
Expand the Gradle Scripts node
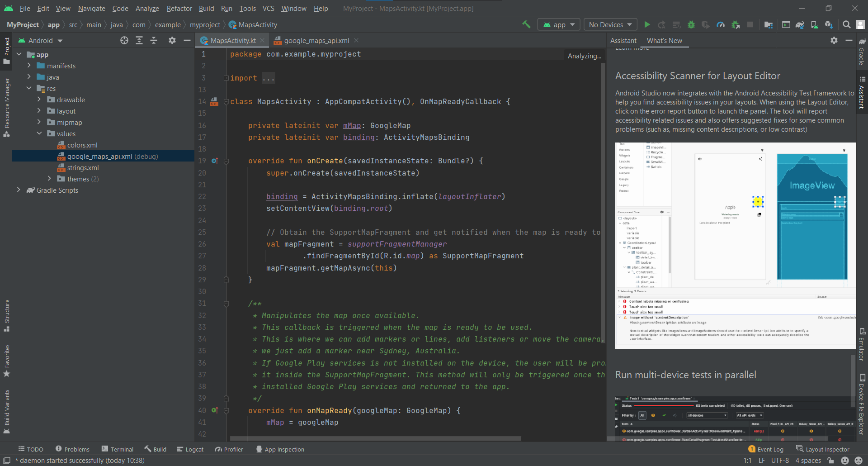tap(19, 190)
